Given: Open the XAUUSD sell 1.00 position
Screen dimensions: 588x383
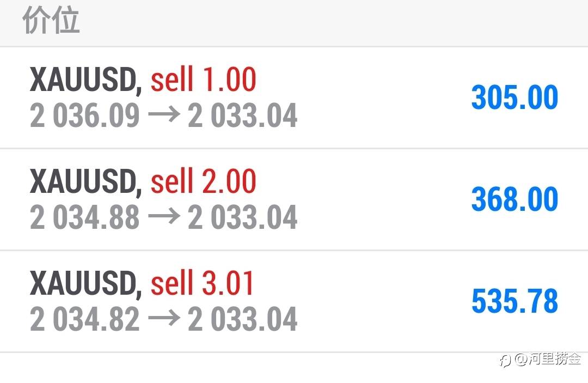Looking at the screenshot, I should [x=294, y=98].
